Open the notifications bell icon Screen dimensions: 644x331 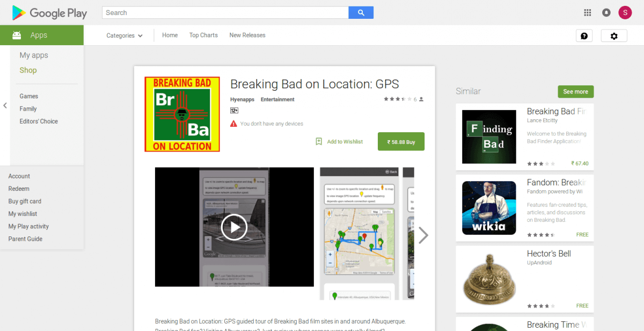[x=606, y=12]
